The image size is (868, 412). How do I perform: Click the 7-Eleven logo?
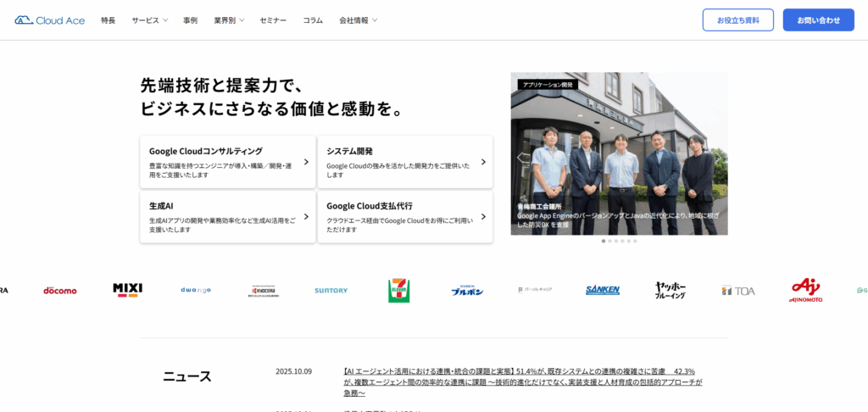(399, 290)
